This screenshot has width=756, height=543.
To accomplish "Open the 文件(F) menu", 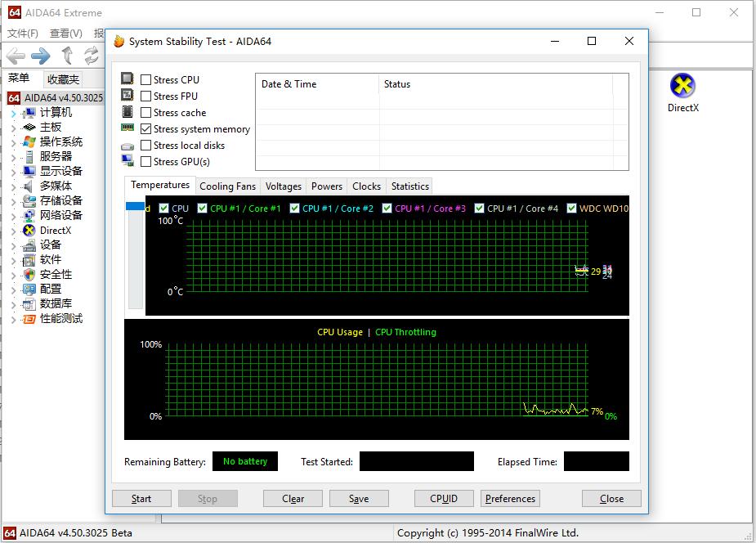I will coord(23,34).
